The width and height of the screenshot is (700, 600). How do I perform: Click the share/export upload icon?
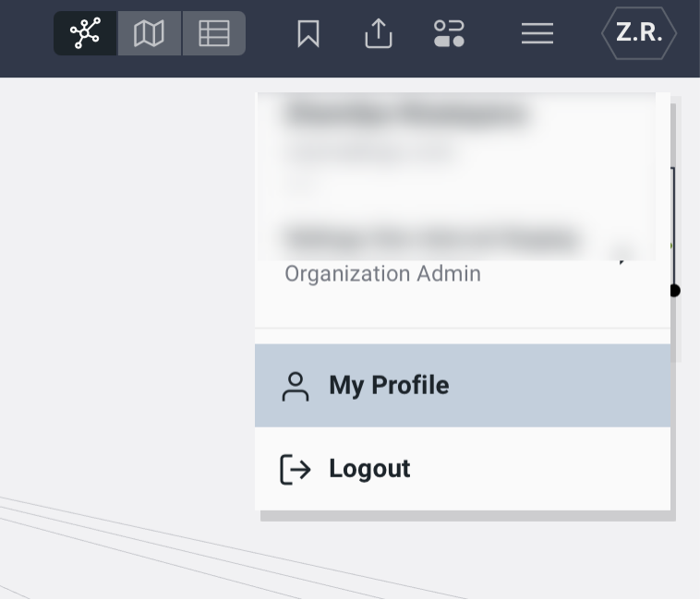379,34
